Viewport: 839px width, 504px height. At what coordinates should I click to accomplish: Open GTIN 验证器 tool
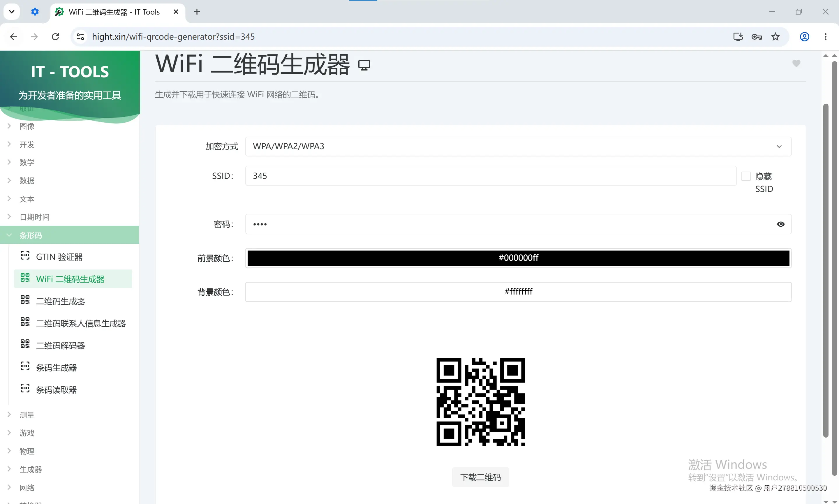pyautogui.click(x=73, y=257)
